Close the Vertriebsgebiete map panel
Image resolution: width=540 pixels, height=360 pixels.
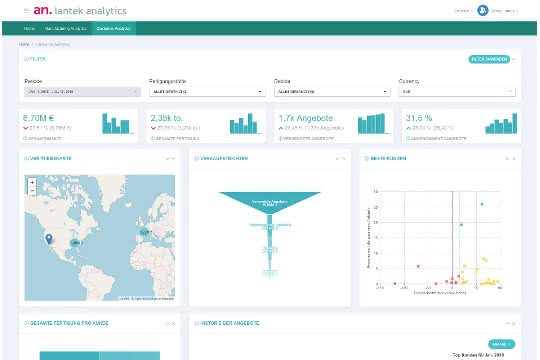(173, 159)
